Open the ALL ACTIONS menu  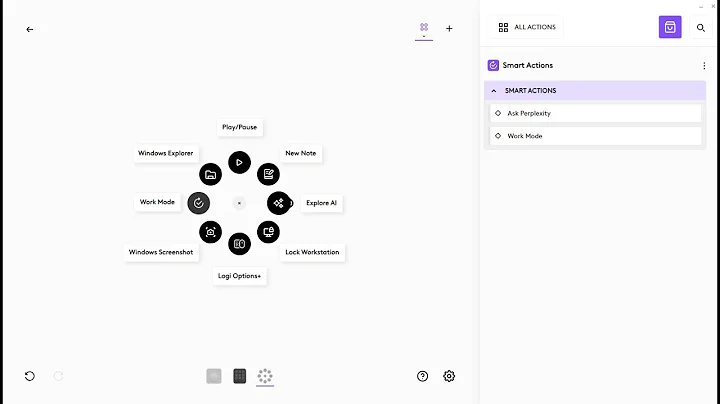tap(527, 28)
